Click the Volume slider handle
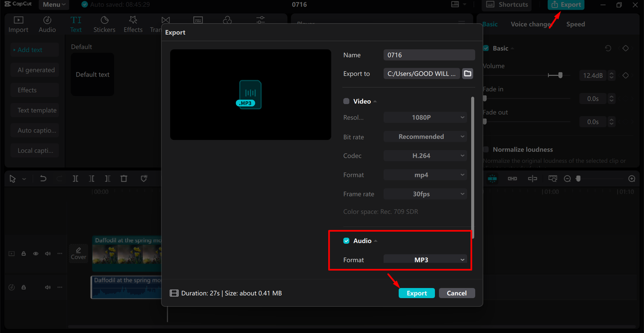Image resolution: width=644 pixels, height=333 pixels. (560, 75)
